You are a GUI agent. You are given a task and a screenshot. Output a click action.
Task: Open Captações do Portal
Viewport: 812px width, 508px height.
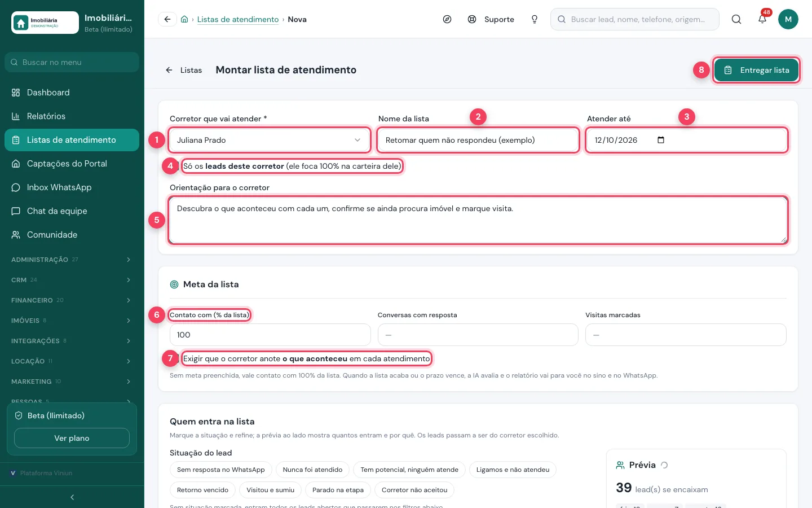72,164
